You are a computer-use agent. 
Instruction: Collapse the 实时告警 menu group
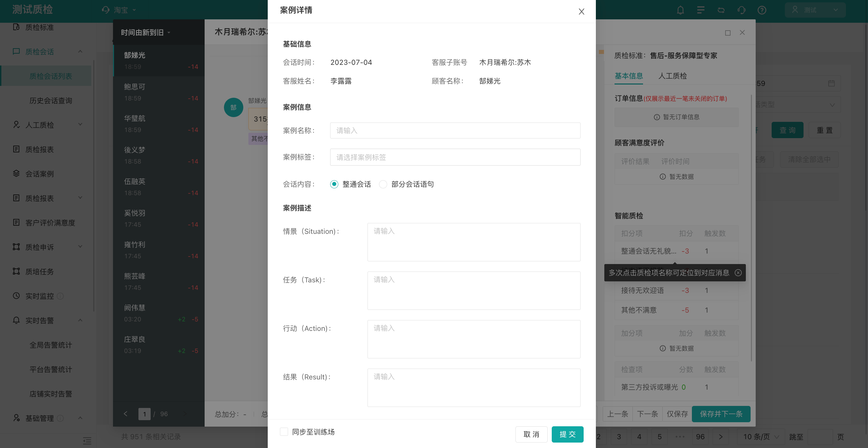click(x=80, y=320)
